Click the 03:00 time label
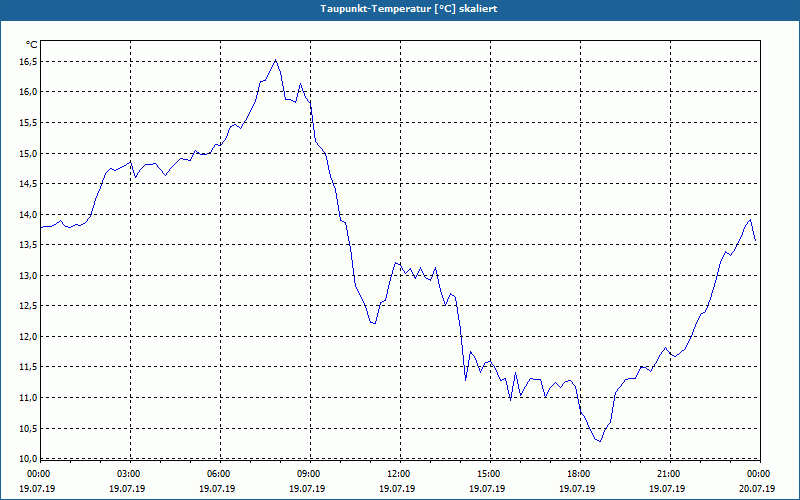Screen dimensions: 800x500 click(x=131, y=474)
